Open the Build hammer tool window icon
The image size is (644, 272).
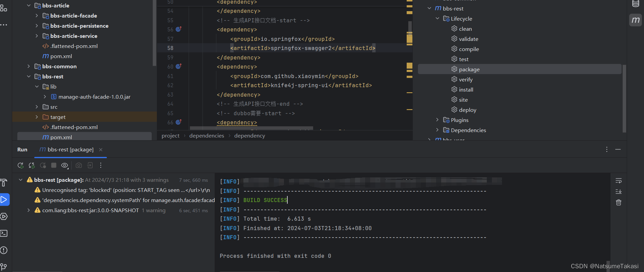(4, 183)
